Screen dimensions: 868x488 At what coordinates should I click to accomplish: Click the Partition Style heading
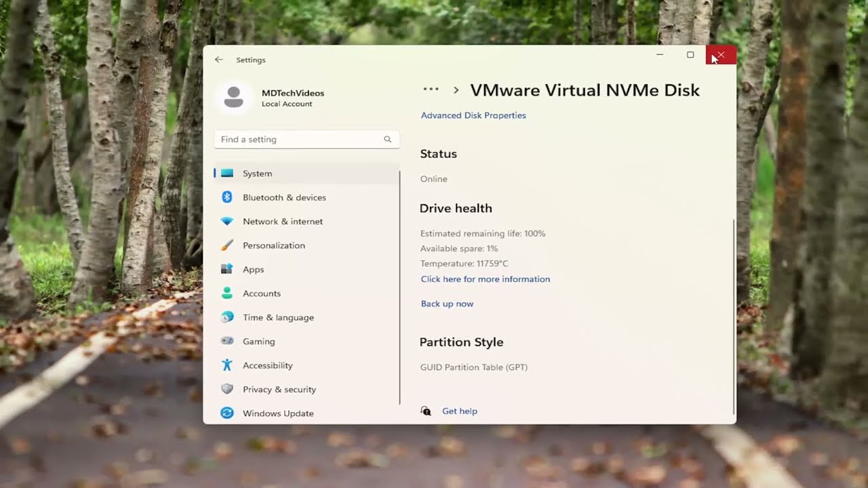pyautogui.click(x=461, y=342)
